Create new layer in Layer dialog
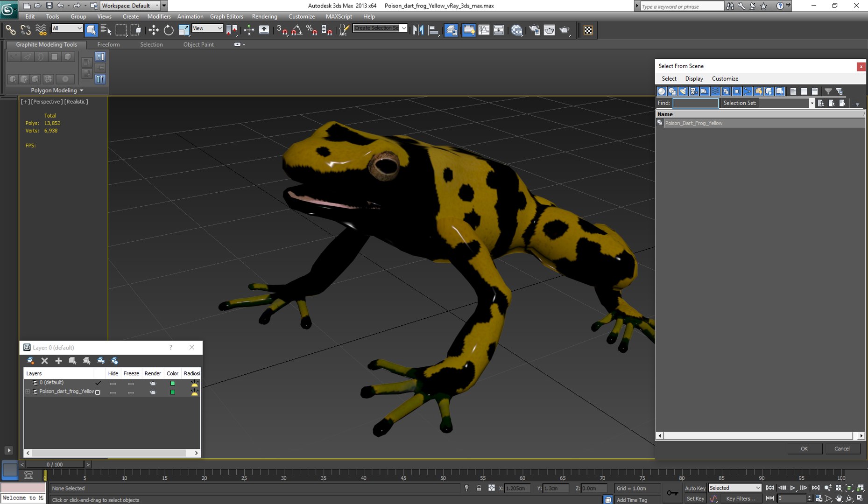 coord(30,360)
